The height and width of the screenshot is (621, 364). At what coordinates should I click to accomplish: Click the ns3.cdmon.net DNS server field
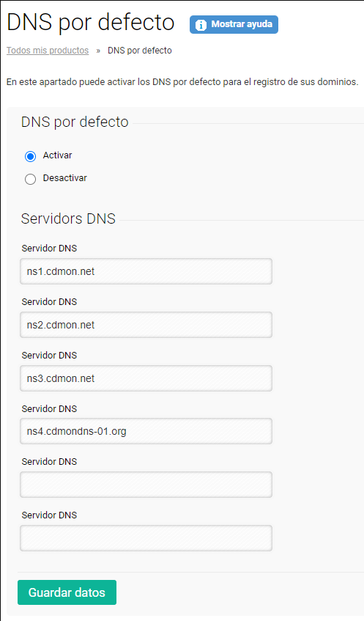(146, 378)
